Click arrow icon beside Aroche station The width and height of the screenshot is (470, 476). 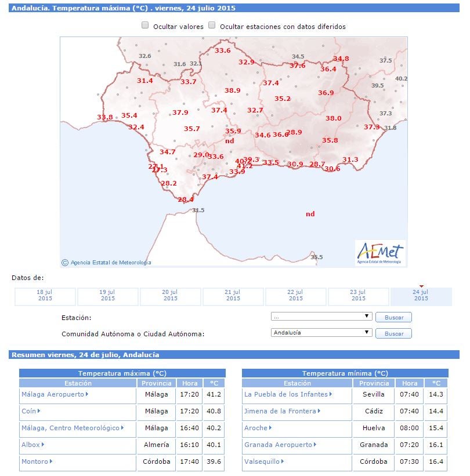pos(270,428)
